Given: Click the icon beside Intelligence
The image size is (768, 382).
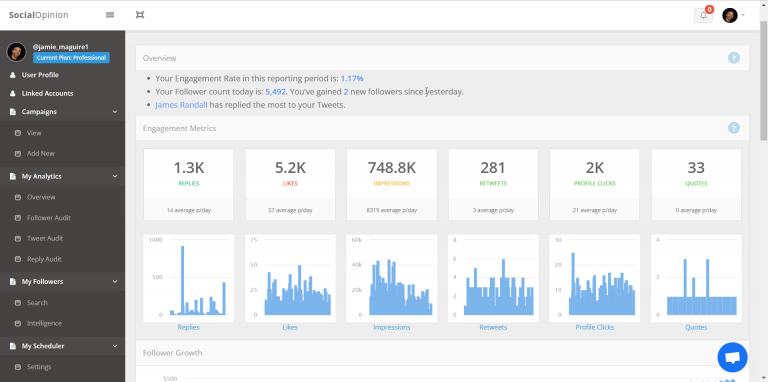Looking at the screenshot, I should pyautogui.click(x=18, y=323).
